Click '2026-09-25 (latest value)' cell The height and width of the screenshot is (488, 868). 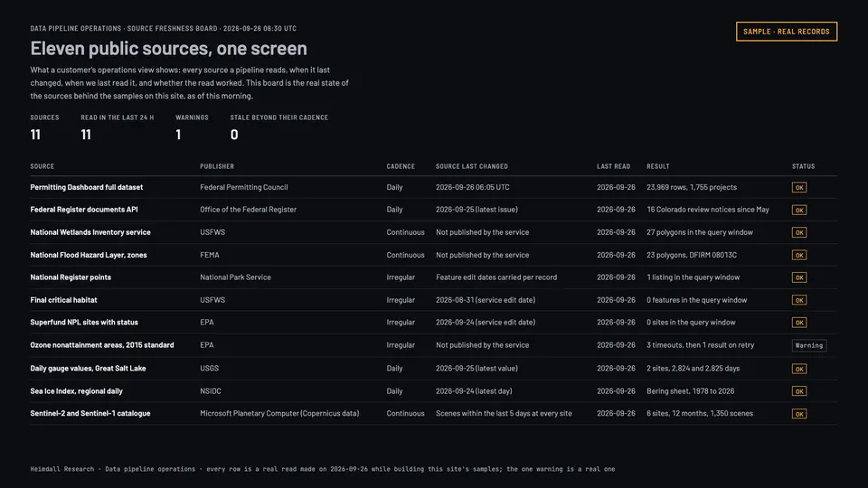pyautogui.click(x=476, y=368)
